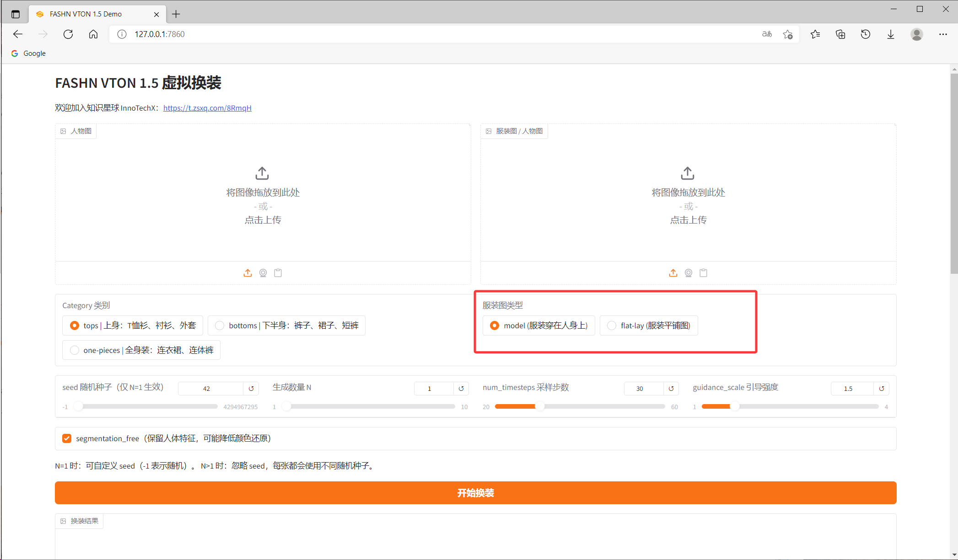Reset guidance_scale with its reset icon
Viewport: 958px width, 560px height.
point(882,389)
